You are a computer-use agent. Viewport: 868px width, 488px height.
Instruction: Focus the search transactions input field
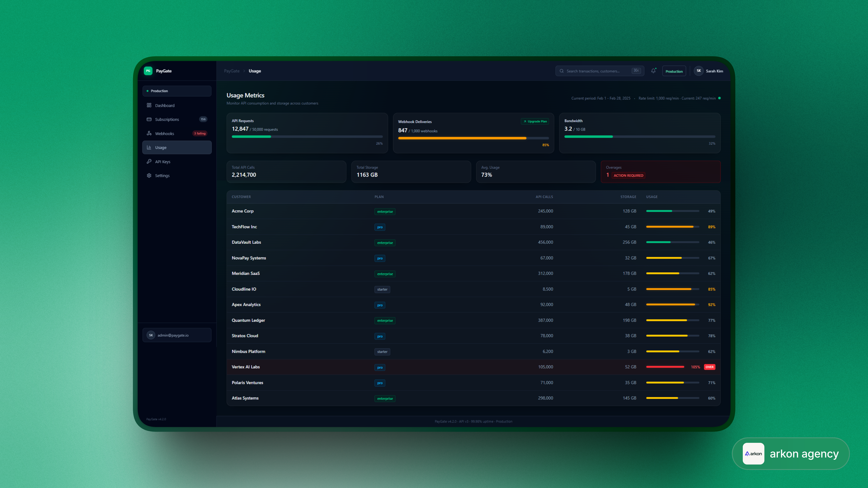[x=600, y=71]
